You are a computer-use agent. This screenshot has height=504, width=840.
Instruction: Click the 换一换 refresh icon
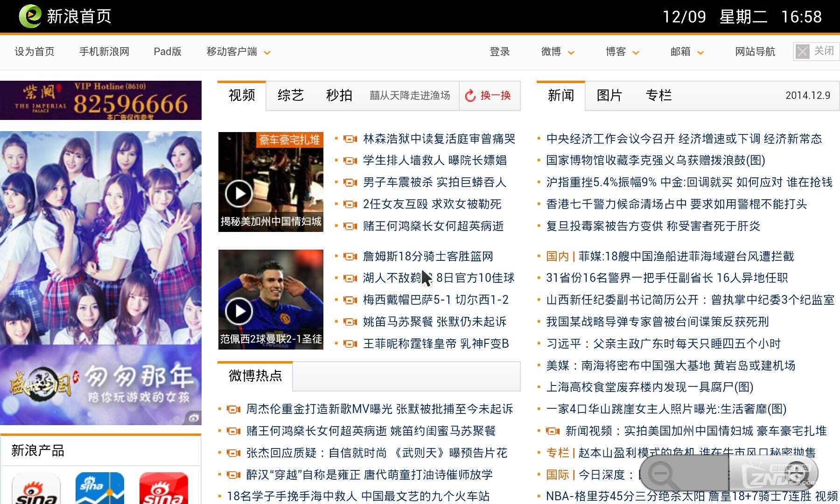[x=470, y=96]
